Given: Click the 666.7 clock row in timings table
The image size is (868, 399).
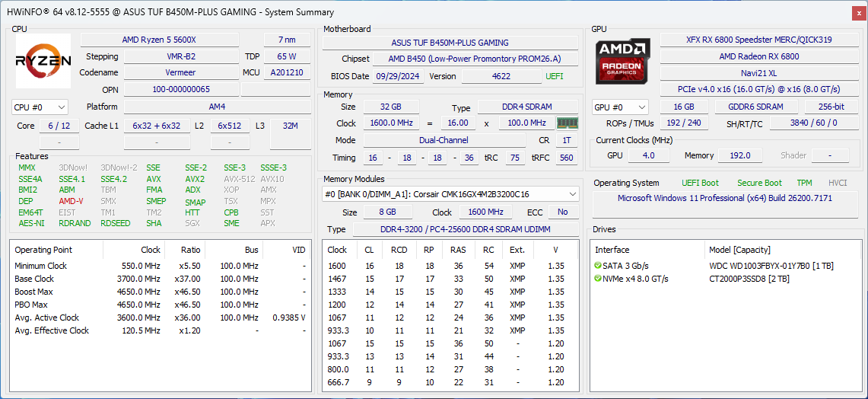Looking at the screenshot, I should [x=450, y=382].
